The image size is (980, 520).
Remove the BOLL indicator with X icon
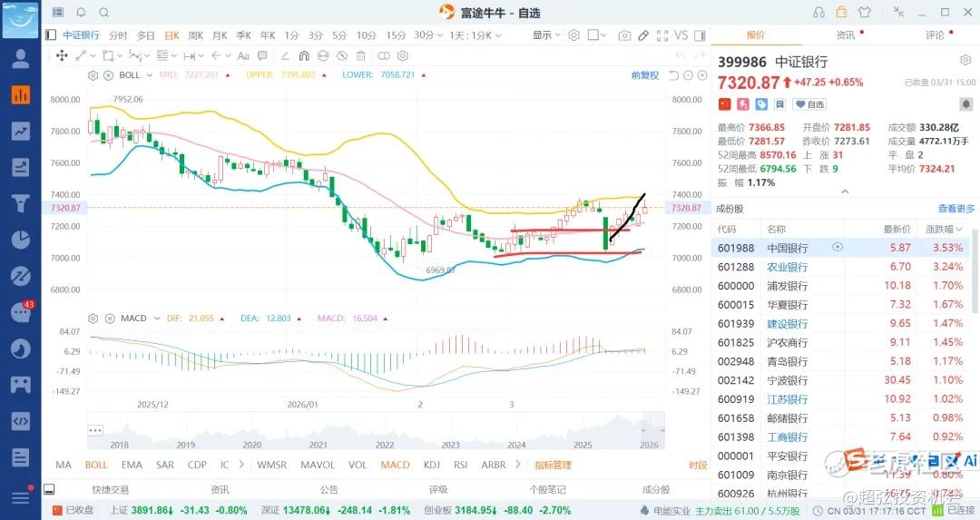point(110,75)
